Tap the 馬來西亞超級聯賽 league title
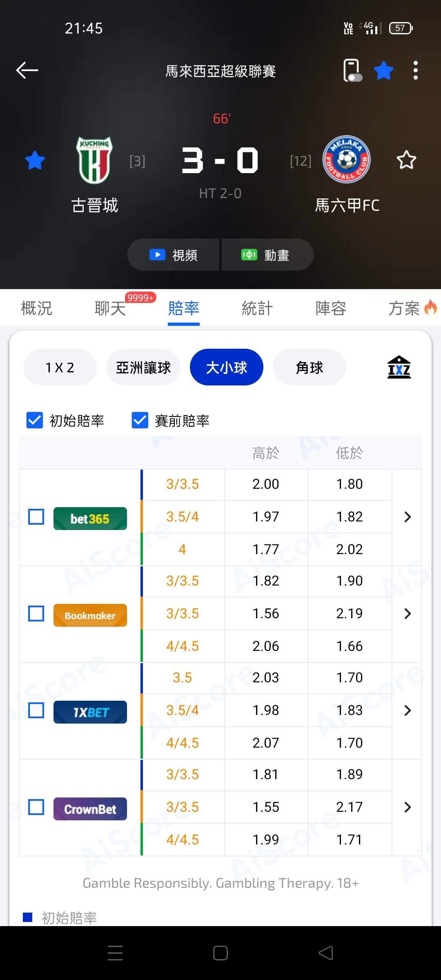 click(220, 71)
